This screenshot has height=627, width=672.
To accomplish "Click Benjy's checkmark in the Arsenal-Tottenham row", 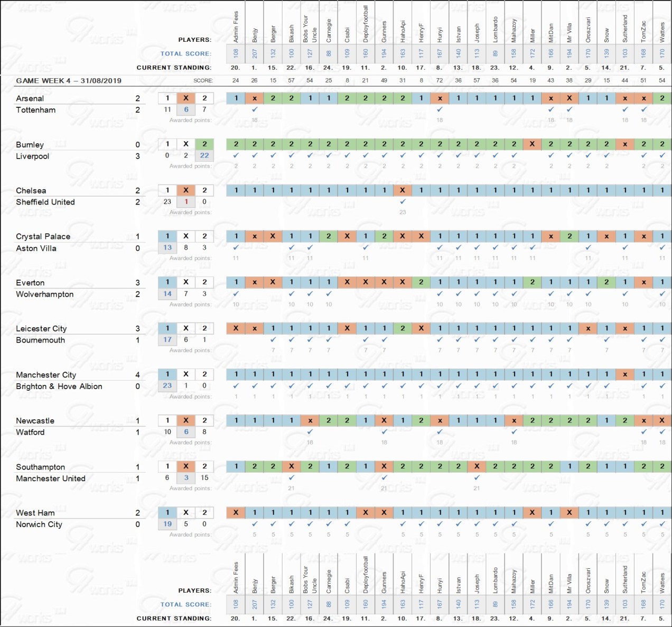I will (255, 109).
